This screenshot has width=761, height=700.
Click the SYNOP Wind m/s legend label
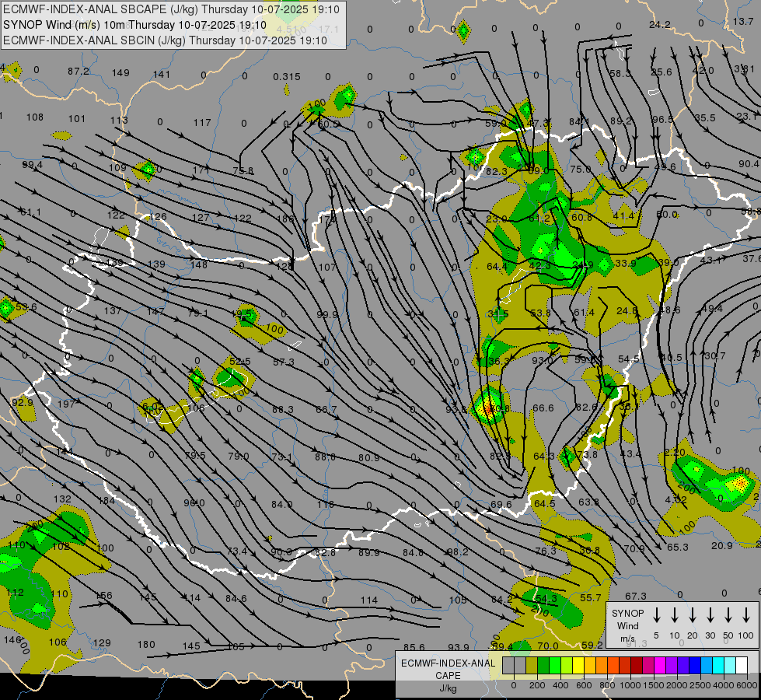pyautogui.click(x=627, y=625)
